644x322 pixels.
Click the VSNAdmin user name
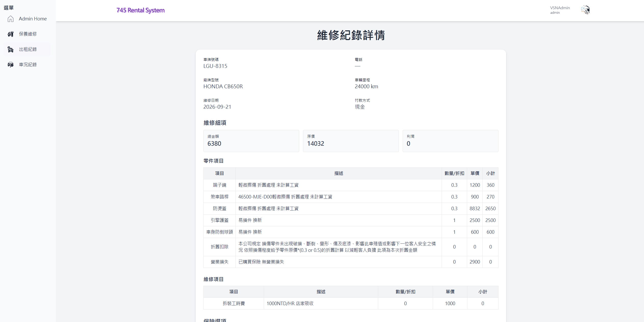click(560, 8)
